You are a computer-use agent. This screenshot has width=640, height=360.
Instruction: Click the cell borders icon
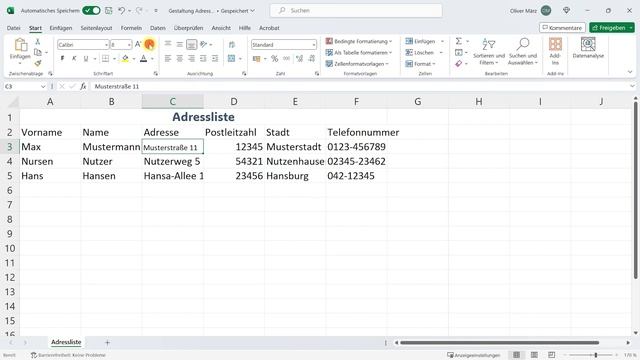point(105,59)
